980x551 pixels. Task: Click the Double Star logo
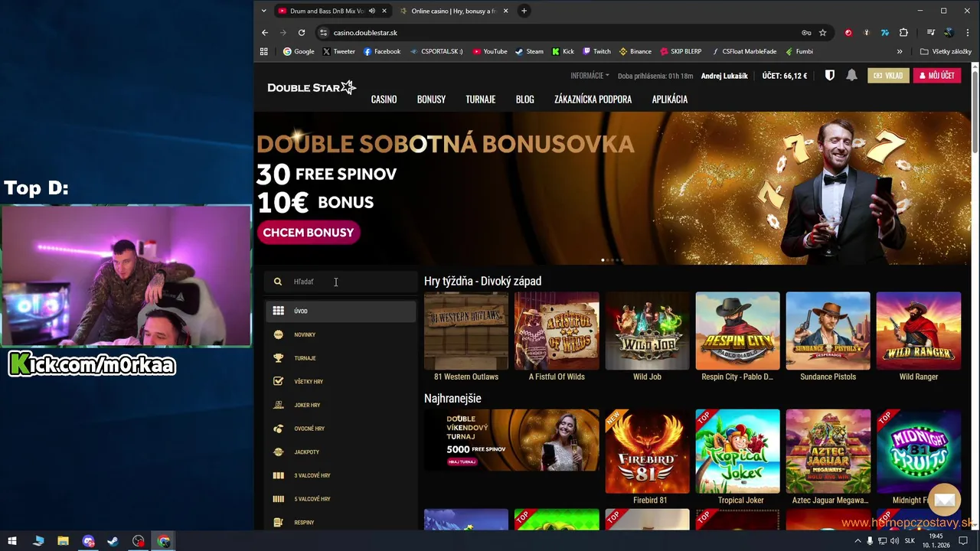pos(312,87)
